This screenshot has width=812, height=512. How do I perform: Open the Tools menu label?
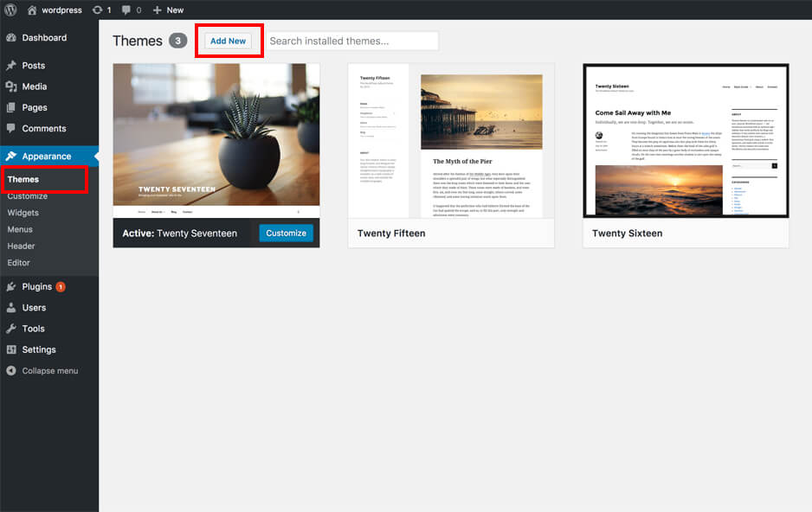33,329
